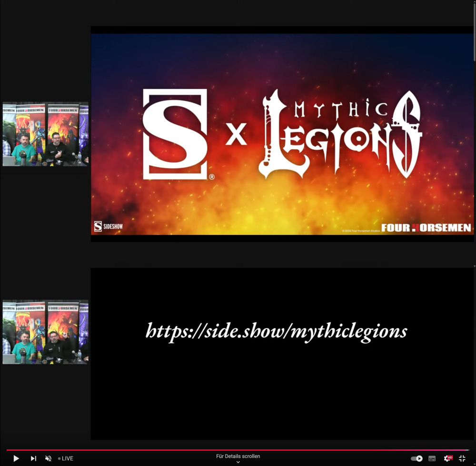Viewport: 476px width, 466px height.
Task: Click the lower webcam feed thumbnail
Action: (46, 332)
